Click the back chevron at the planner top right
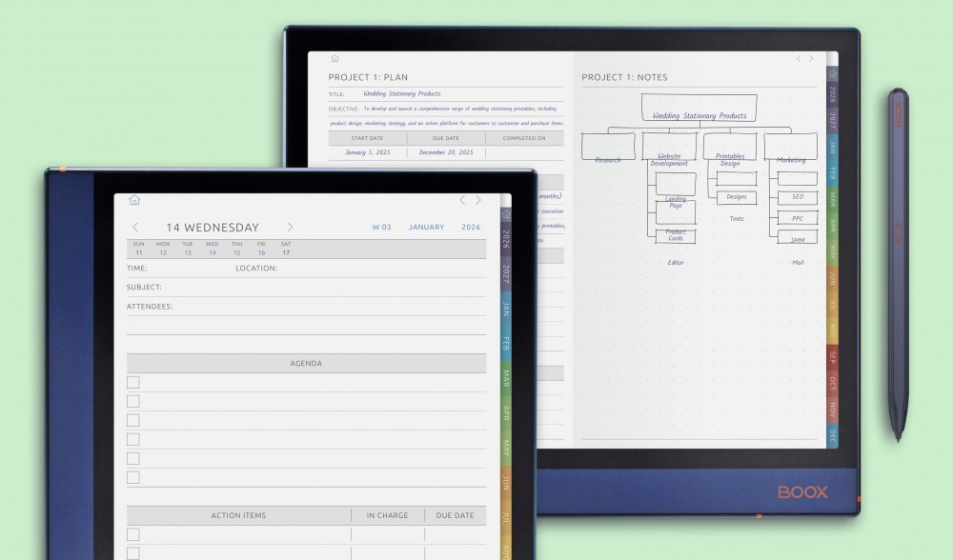The image size is (953, 560). 463,200
